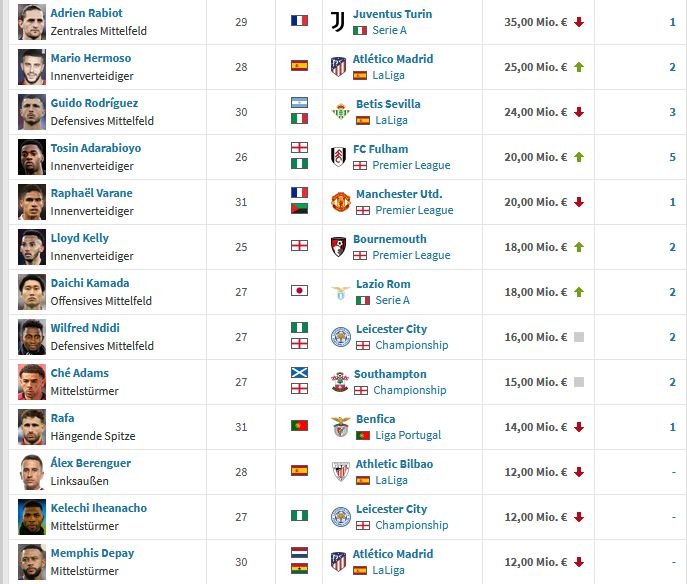Open the Lazio Rom club link

(x=383, y=284)
